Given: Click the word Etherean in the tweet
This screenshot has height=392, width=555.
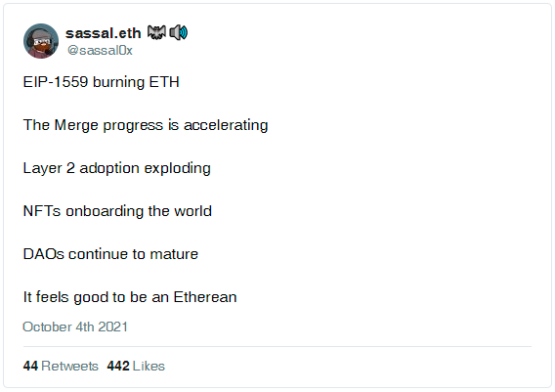Looking at the screenshot, I should pos(205,297).
